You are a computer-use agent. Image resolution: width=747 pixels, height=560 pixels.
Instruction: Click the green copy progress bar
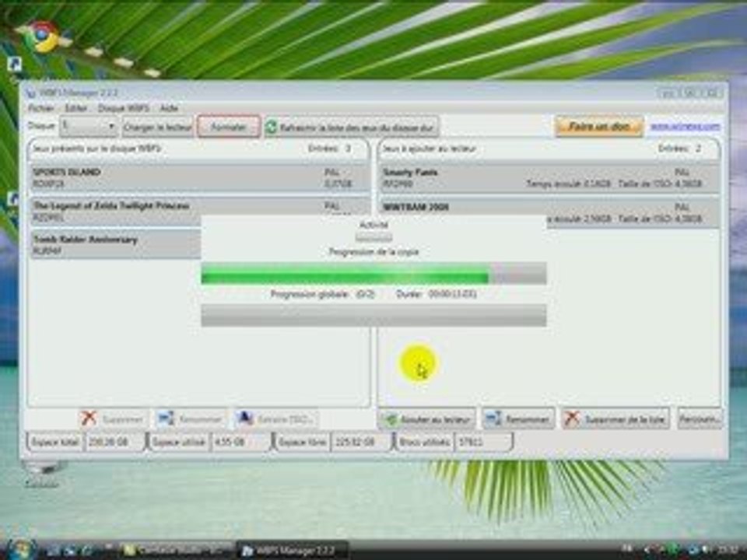[374, 274]
